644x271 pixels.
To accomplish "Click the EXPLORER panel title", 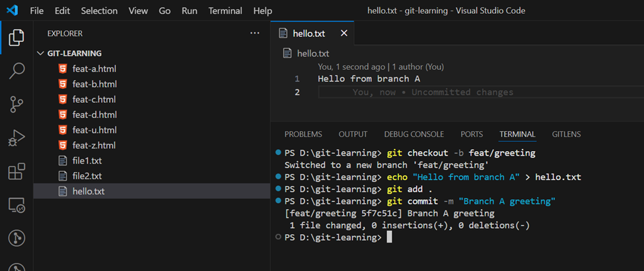I will (65, 33).
